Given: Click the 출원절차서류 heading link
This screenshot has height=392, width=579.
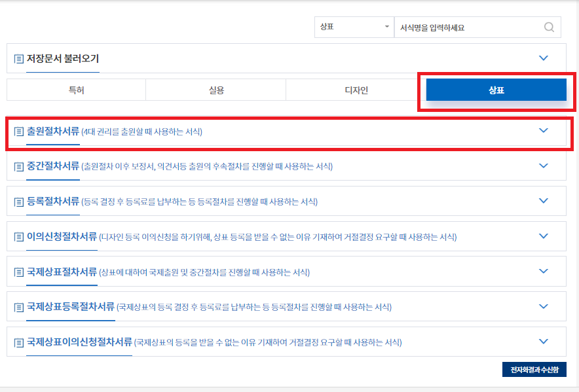Looking at the screenshot, I should (53, 131).
